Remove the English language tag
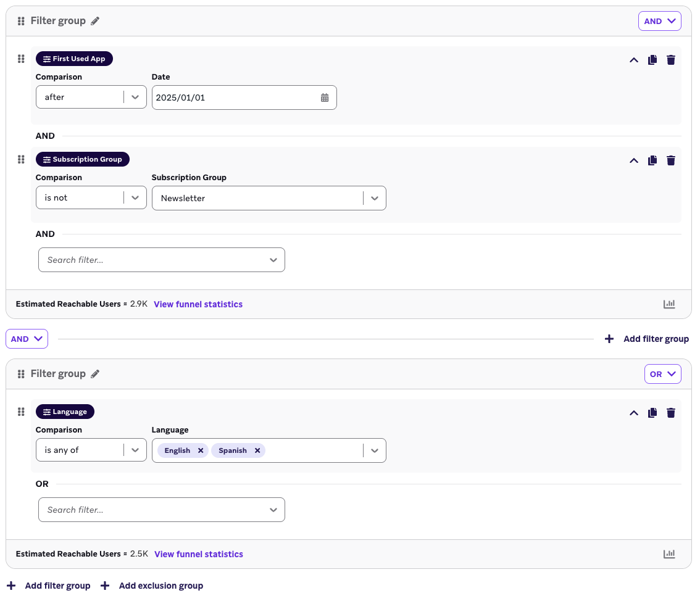Screen dimensions: 700x601 tap(201, 450)
